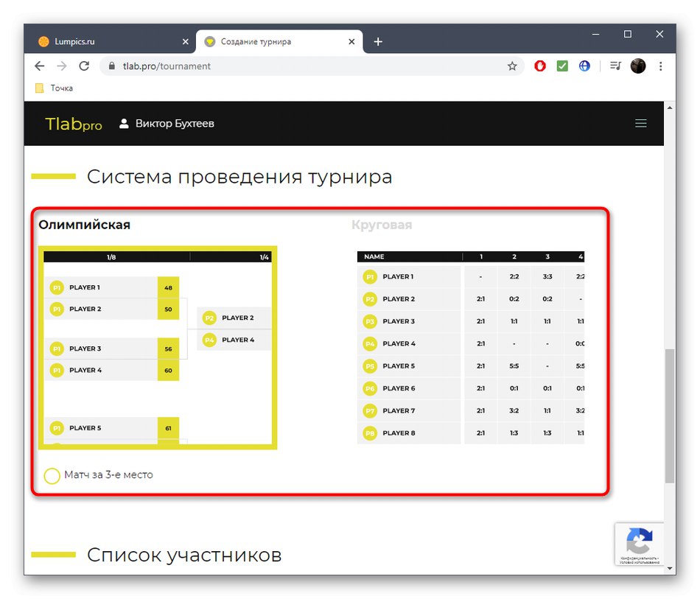Select the Матч за 3-е место radio button
This screenshot has height=599, width=700.
[x=52, y=476]
